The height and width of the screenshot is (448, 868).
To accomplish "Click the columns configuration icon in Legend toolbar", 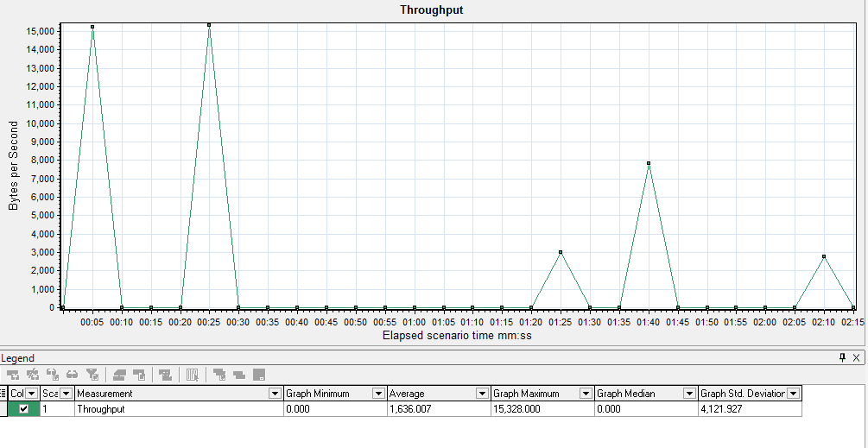I will click(x=193, y=375).
